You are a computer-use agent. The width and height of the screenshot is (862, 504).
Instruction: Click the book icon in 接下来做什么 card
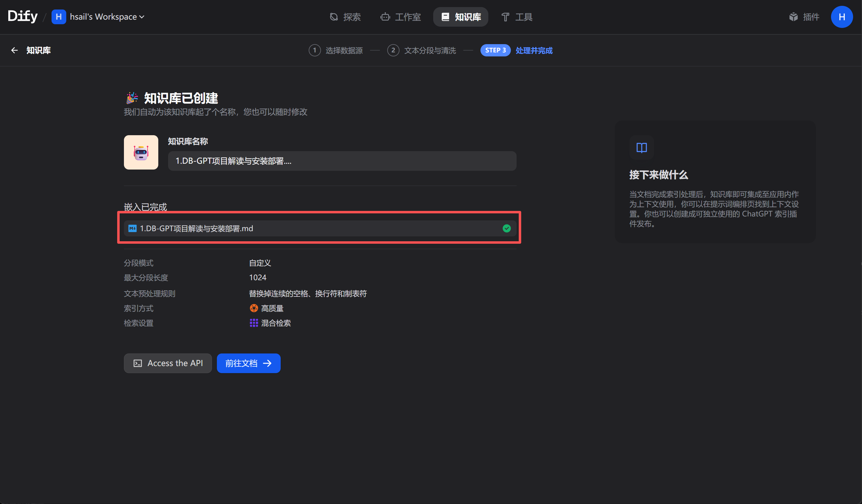pyautogui.click(x=641, y=148)
